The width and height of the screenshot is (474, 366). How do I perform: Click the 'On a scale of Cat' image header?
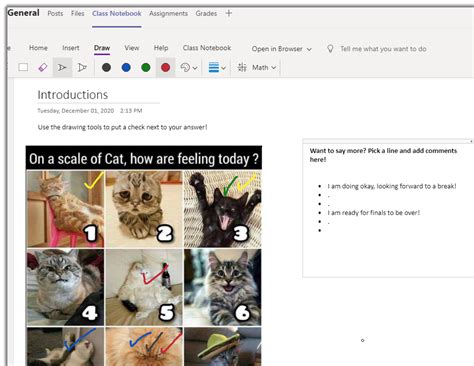pos(144,158)
